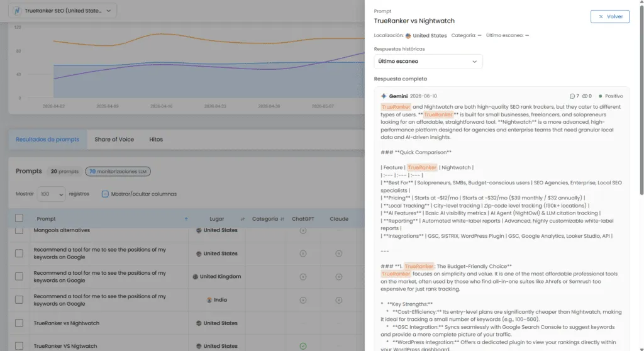Click the side panel vertical scrollbar
The width and height of the screenshot is (644, 351).
click(x=641, y=99)
